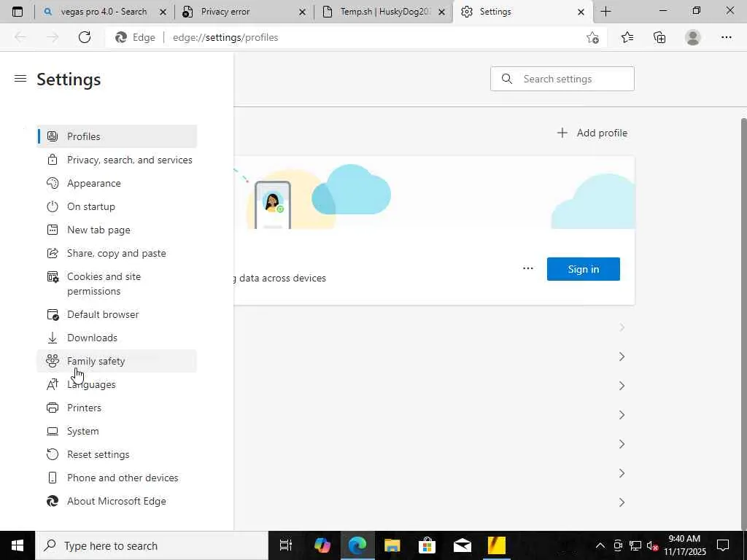747x560 pixels.
Task: Switch to Privacy error tab
Action: click(x=244, y=12)
